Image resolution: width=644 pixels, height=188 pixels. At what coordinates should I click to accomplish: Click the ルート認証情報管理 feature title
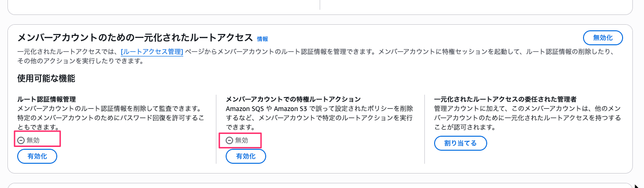click(x=47, y=99)
